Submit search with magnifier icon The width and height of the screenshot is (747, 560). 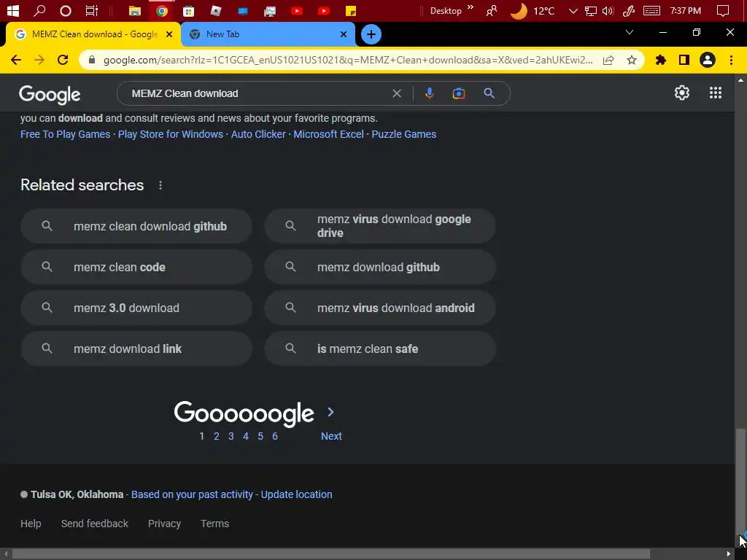point(489,93)
